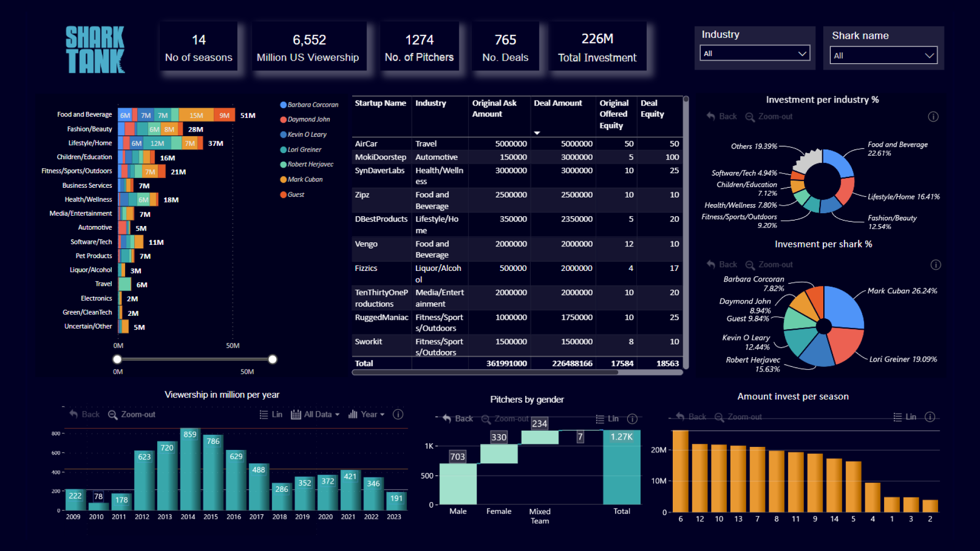Click the Deal Amount column header
980x551 pixels.
[x=557, y=103]
